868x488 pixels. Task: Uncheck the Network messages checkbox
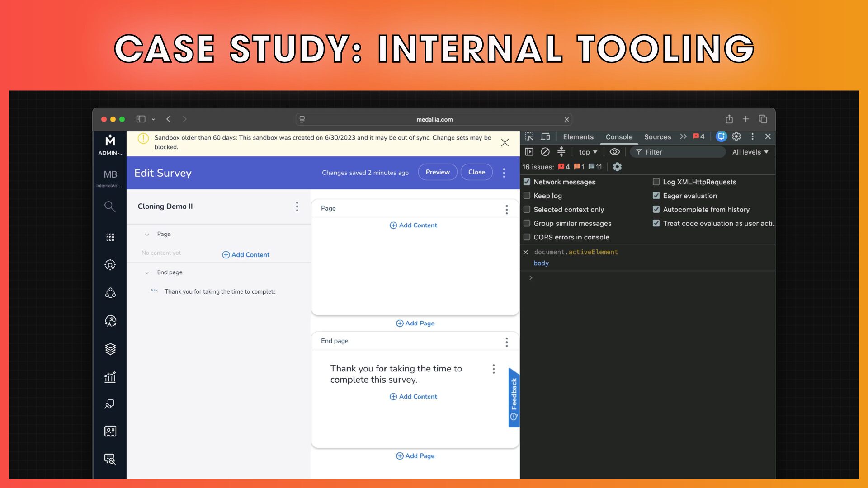tap(527, 182)
